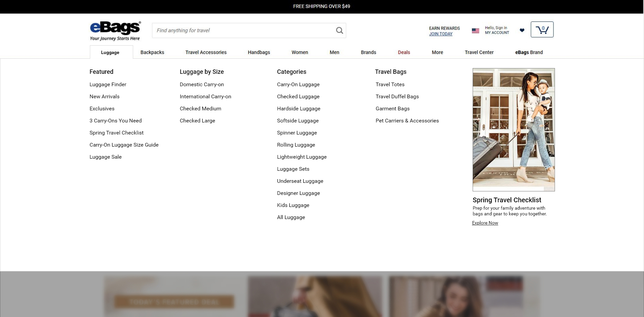Go to Luggage Sale

(x=106, y=157)
